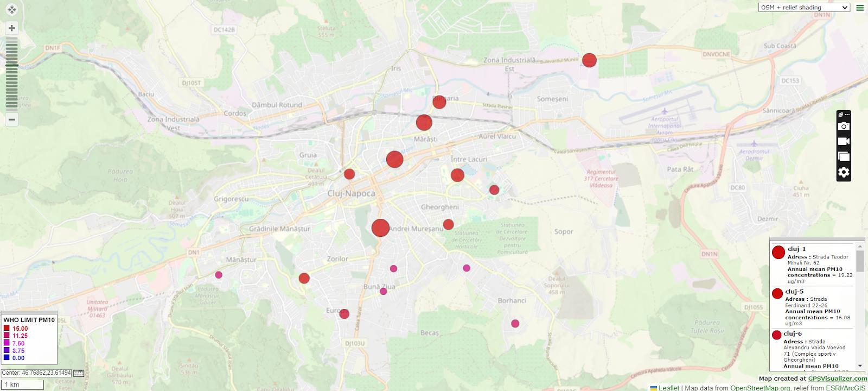This screenshot has width=868, height=391.
Task: Open the capture toolbar settings gear
Action: coord(844,173)
